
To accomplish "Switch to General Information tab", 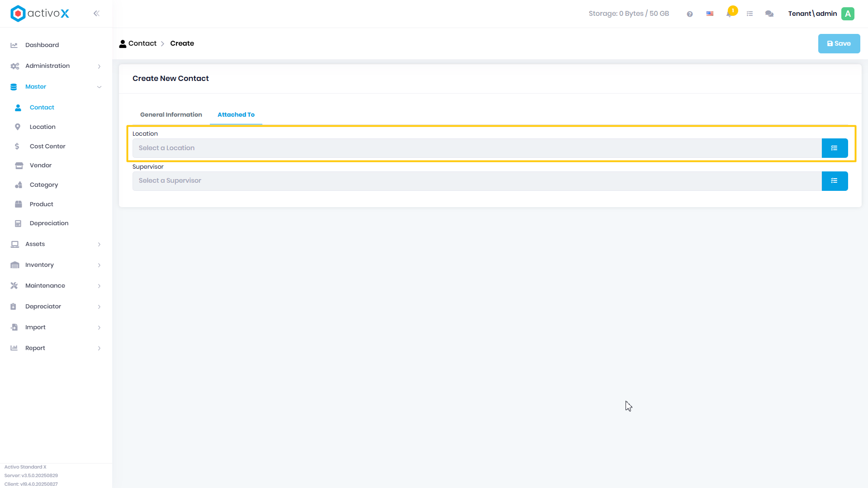I will (x=171, y=115).
